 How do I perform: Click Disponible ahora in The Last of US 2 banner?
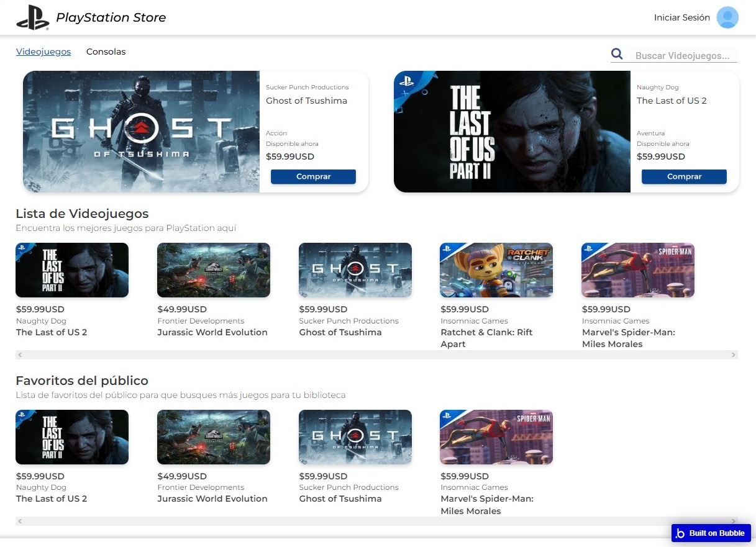coord(663,144)
